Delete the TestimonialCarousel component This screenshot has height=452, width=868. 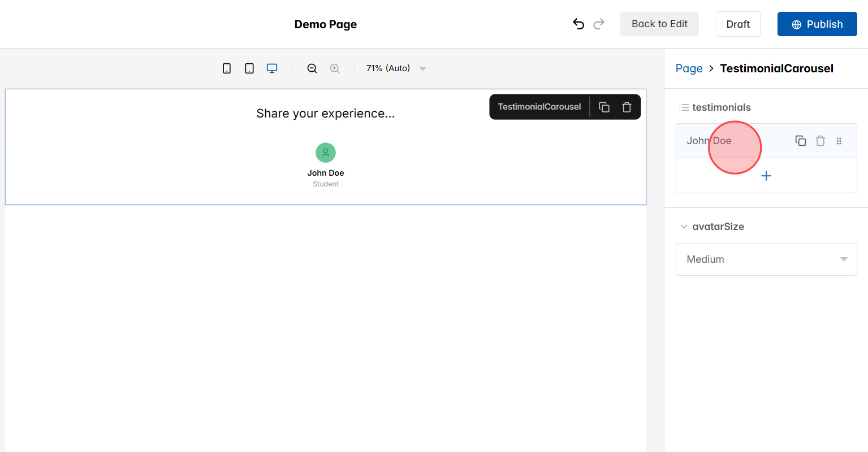point(627,107)
